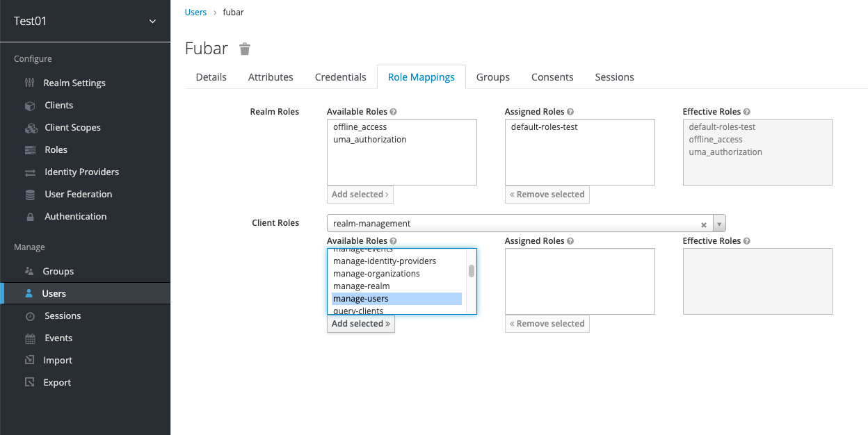Click the Clients cube icon in sidebar
Screen dimensions: 868x435
pos(30,106)
